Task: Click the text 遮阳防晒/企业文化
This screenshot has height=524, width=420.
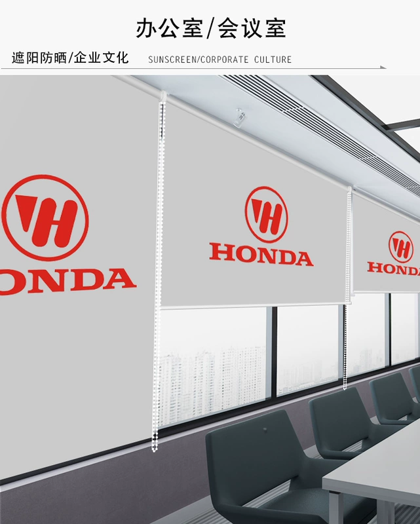Action: tap(70, 58)
